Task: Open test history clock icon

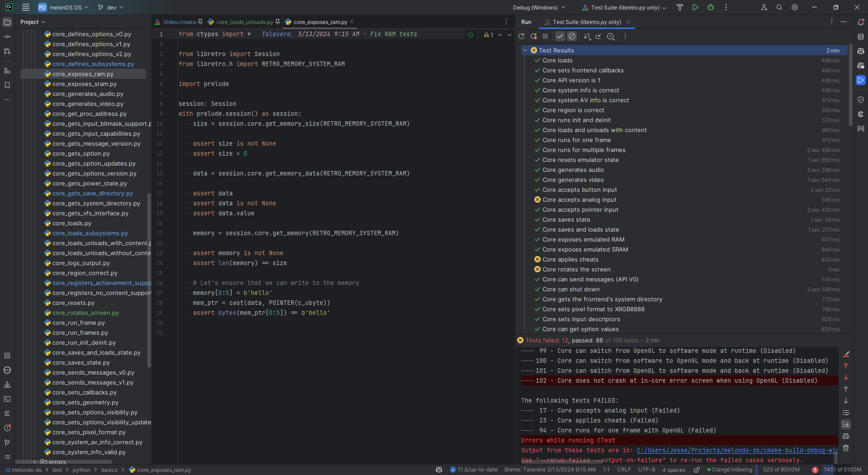Action: (x=610, y=37)
